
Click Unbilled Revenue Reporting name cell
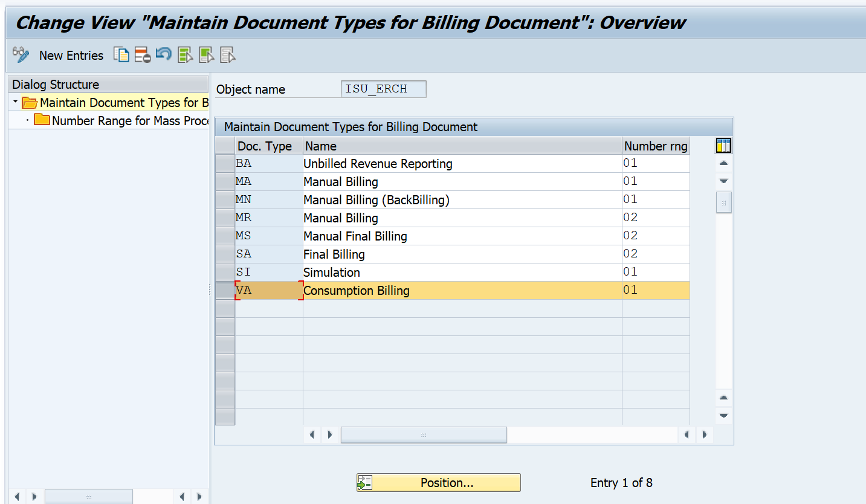point(462,164)
